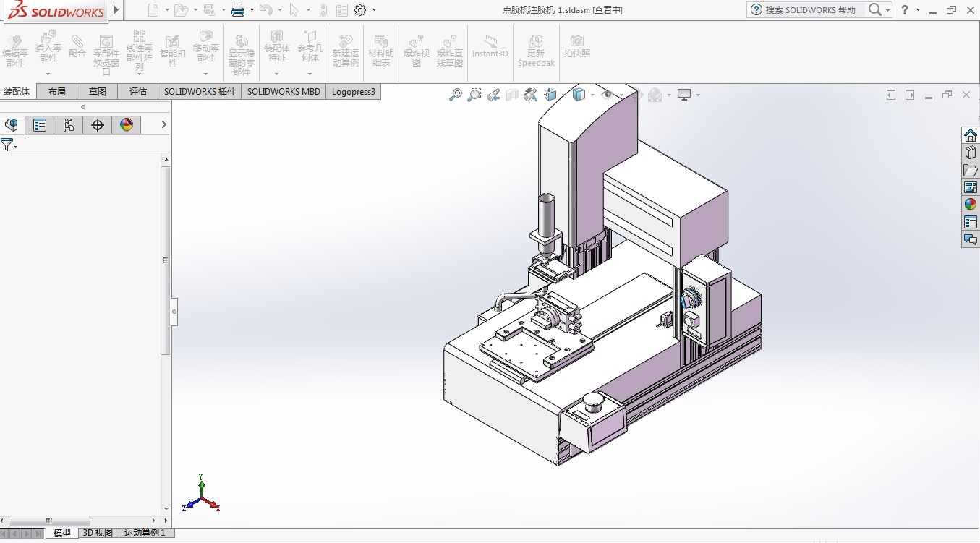The image size is (980, 543).
Task: Click the Section View icon
Action: [x=512, y=95]
